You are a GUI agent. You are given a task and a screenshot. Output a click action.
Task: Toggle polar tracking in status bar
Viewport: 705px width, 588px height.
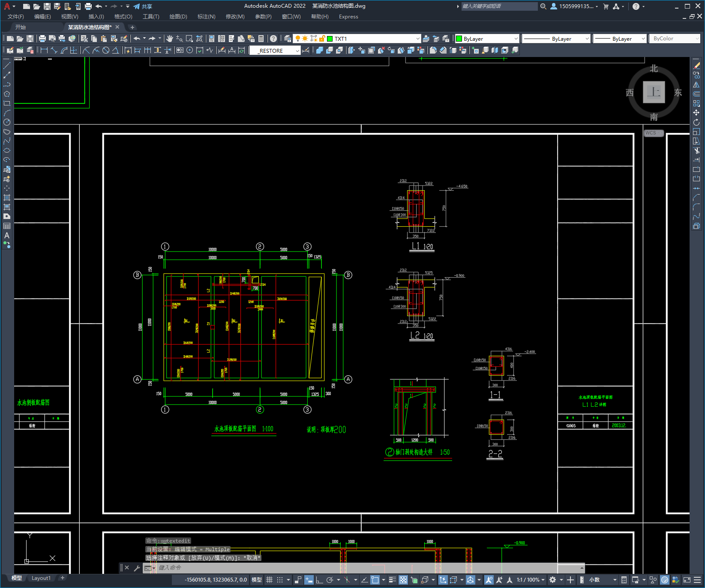point(330,580)
